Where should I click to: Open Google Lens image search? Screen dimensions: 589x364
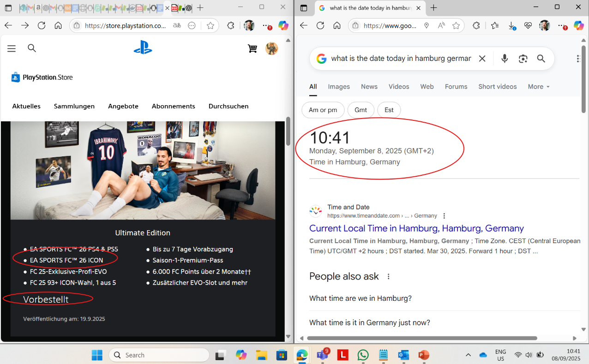click(523, 59)
